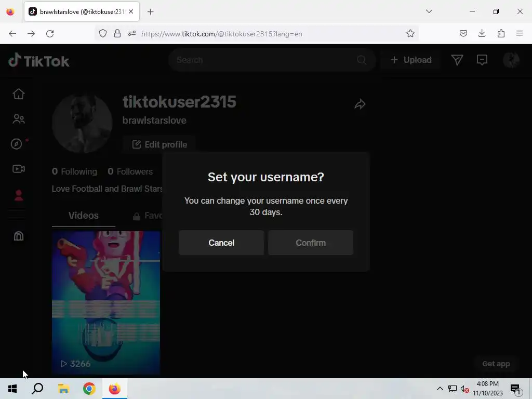Image resolution: width=532 pixels, height=399 pixels.
Task: Click the sidebar icon below Profile
Action: pos(19,236)
